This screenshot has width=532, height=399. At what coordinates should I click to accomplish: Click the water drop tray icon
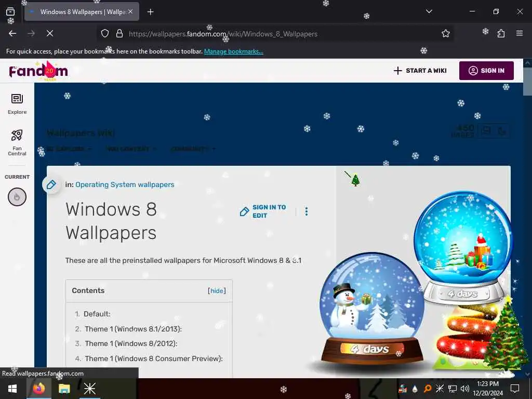click(x=415, y=389)
